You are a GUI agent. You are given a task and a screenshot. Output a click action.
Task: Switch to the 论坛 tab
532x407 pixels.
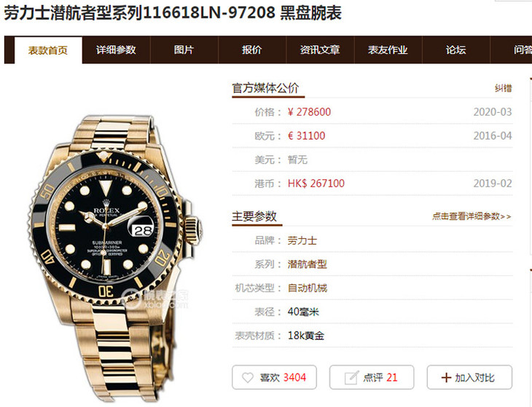coord(456,50)
